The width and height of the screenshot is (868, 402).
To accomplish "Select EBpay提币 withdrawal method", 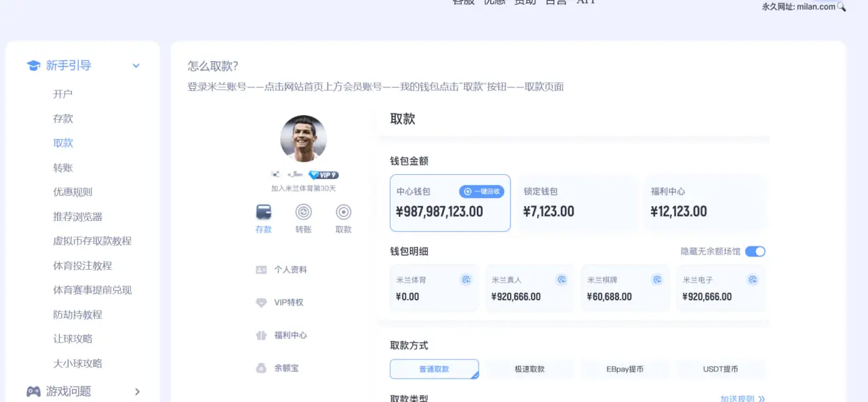I will pos(625,369).
